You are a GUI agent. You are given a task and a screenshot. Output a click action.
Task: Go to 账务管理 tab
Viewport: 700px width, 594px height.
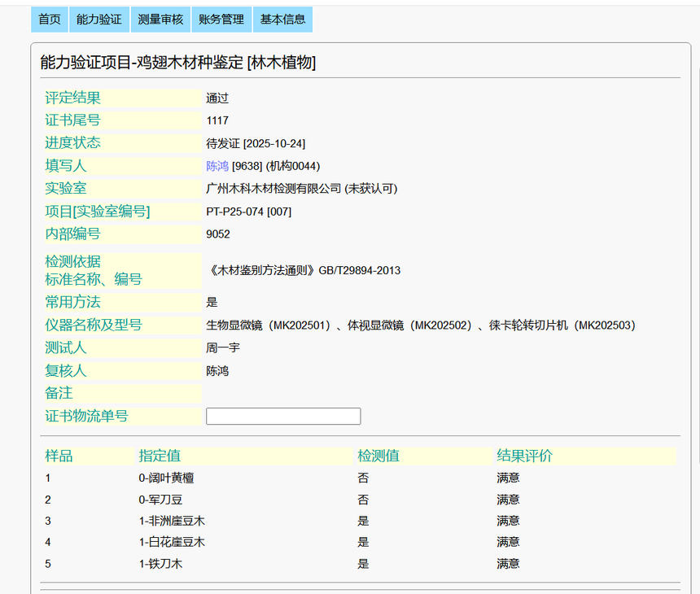221,20
